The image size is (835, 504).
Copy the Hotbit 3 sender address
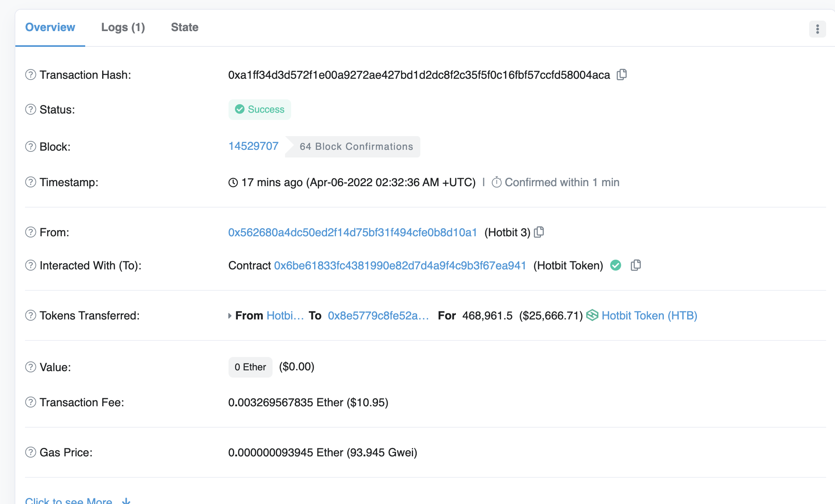(539, 232)
